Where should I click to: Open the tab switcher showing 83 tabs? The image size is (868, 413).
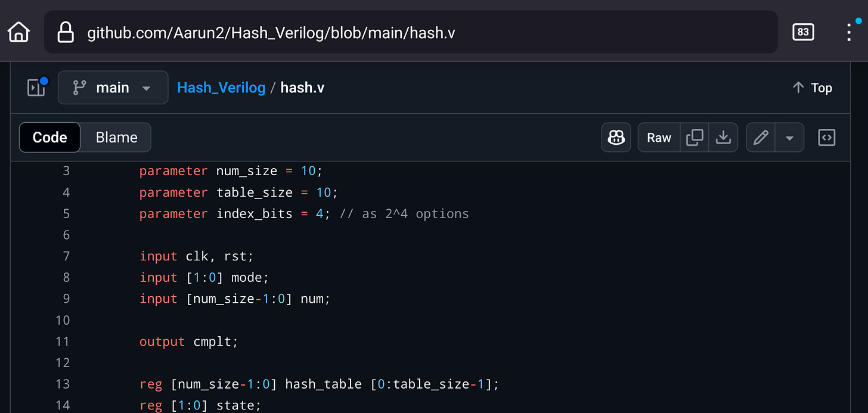pos(803,32)
